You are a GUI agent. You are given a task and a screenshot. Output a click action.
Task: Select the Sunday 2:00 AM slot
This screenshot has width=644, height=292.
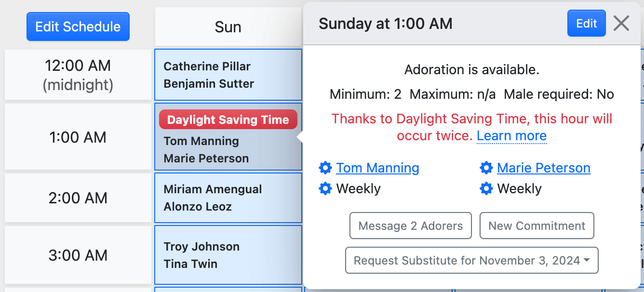[228, 198]
